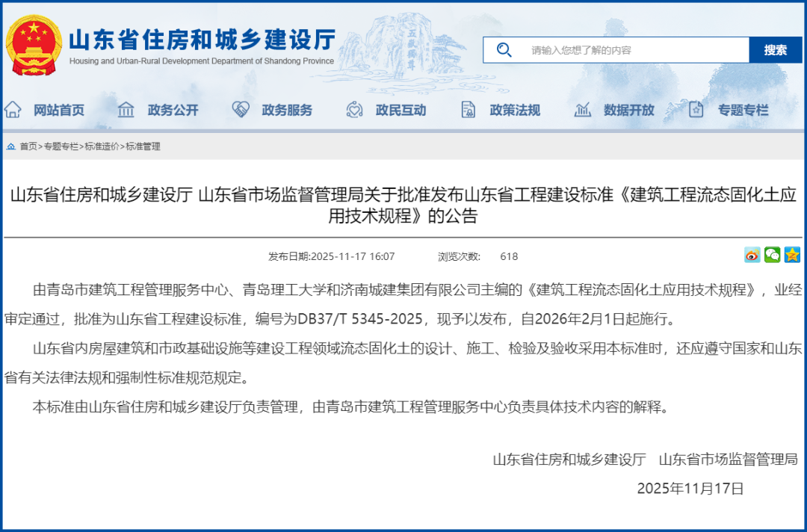This screenshot has width=807, height=532.
Task: Click the star clipboard icon beside 专题专栏
Action: click(x=696, y=110)
